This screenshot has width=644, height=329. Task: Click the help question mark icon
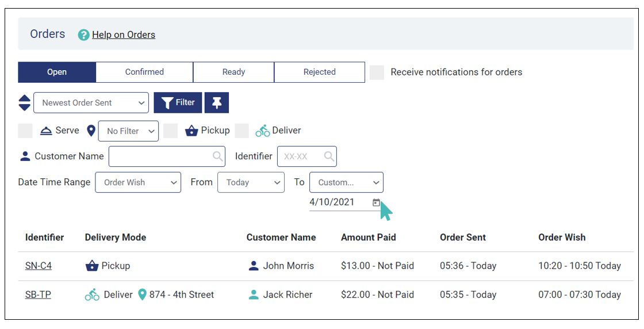pos(83,35)
